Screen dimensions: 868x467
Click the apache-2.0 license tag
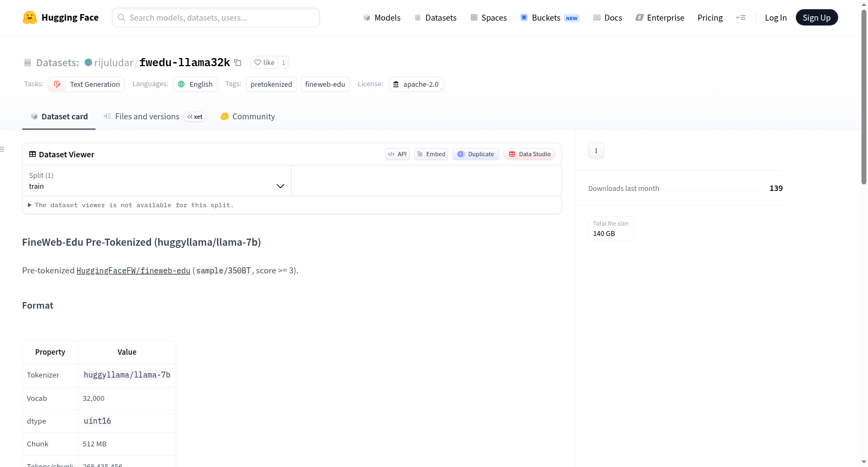pyautogui.click(x=416, y=84)
